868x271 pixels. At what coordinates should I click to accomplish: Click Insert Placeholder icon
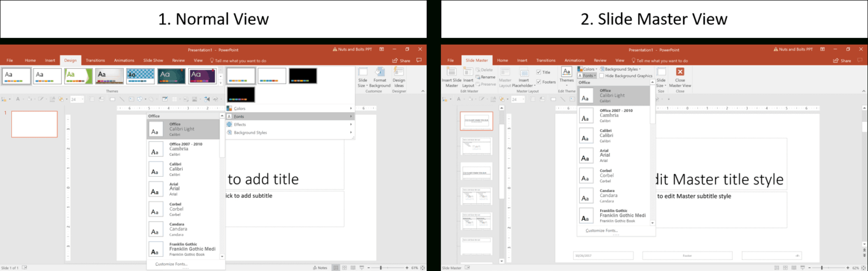pos(523,72)
